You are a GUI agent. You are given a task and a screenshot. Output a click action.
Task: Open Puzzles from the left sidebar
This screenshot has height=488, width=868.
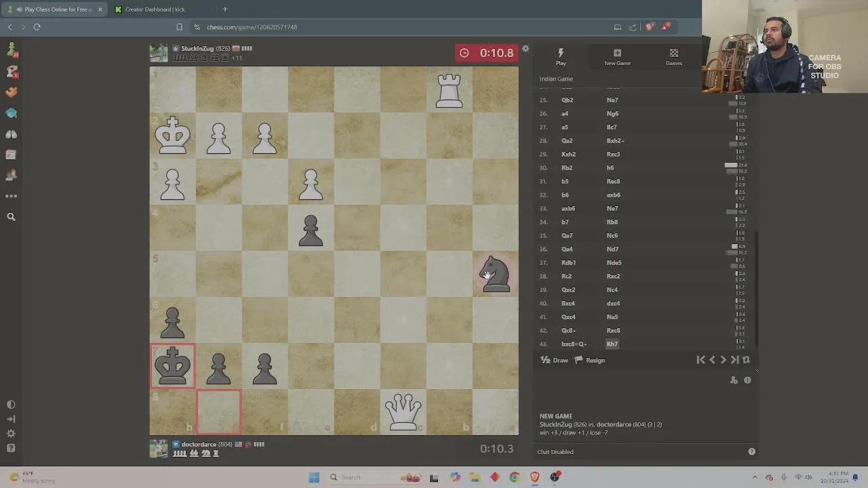11,92
